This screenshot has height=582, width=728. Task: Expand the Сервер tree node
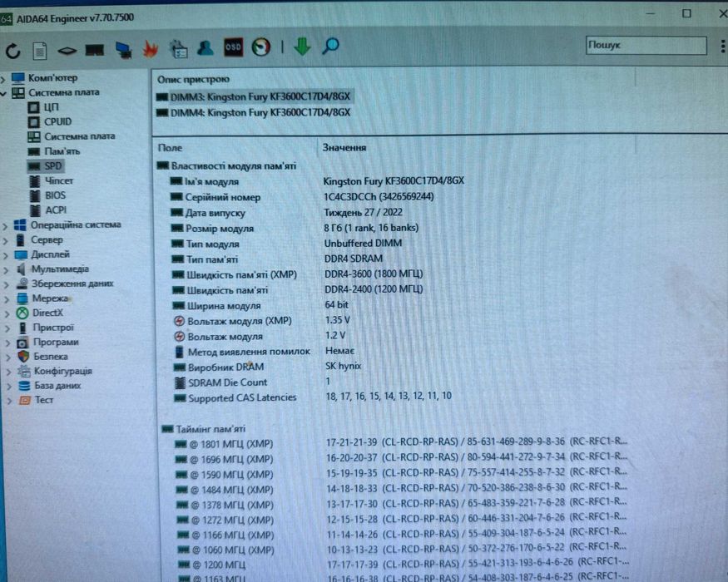click(x=6, y=241)
